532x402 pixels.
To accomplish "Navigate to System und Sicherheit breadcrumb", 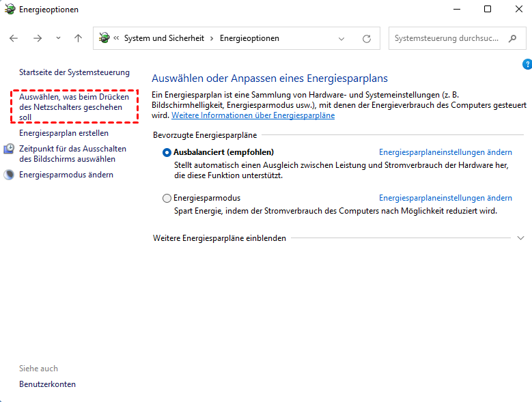I will [x=164, y=38].
